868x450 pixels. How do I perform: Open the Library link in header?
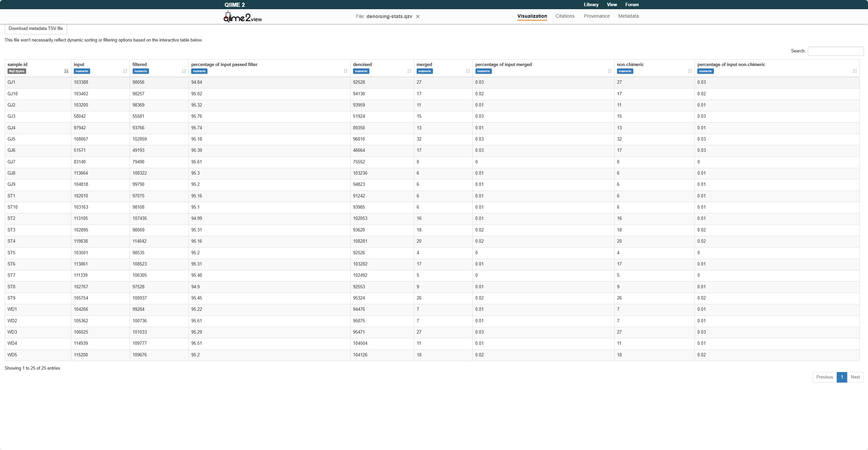click(x=591, y=4)
